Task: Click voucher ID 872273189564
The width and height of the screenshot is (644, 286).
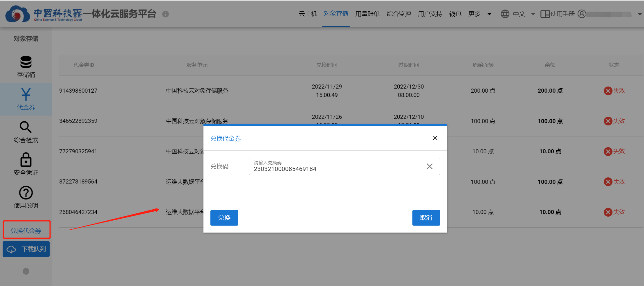Action: click(78, 181)
